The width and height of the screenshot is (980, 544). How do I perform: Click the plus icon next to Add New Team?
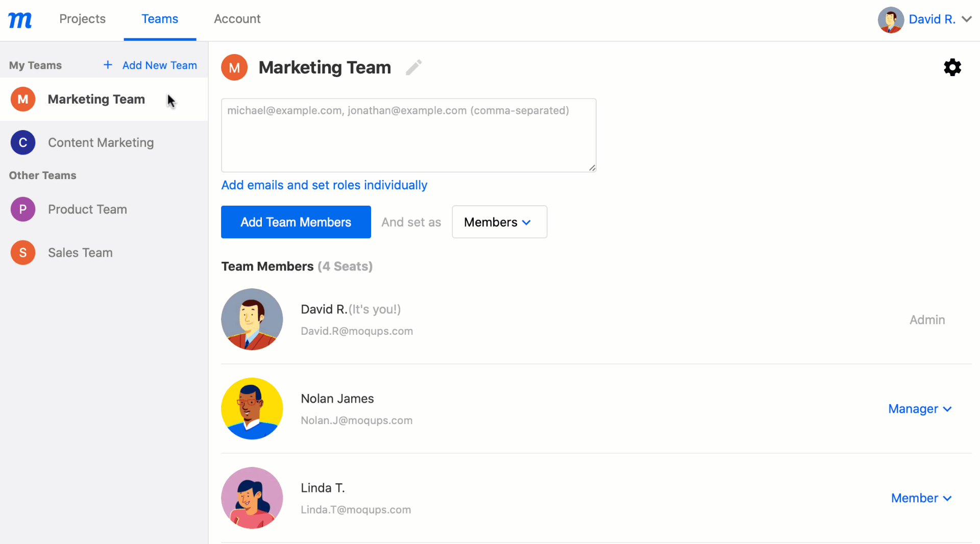pos(107,65)
